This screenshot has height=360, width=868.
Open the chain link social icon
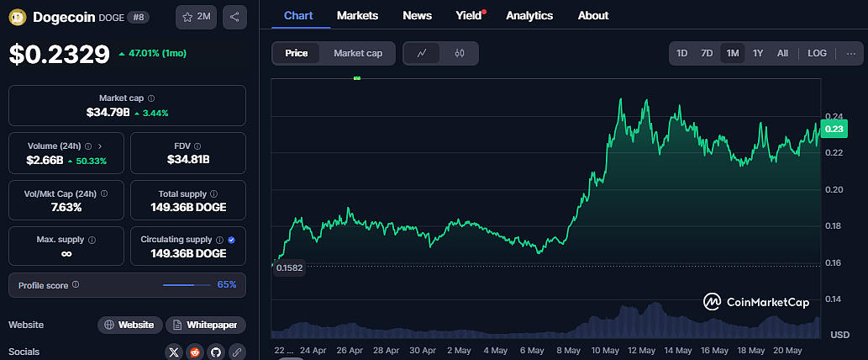click(237, 352)
